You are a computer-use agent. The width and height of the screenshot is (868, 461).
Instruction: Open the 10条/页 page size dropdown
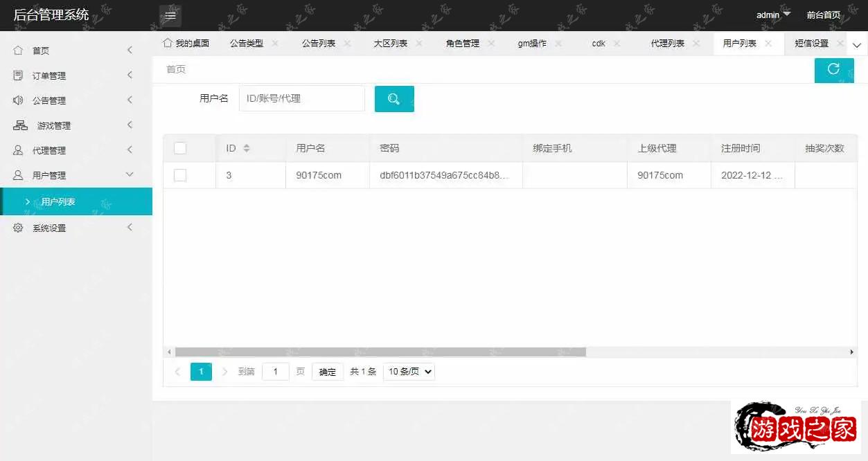[x=408, y=372]
